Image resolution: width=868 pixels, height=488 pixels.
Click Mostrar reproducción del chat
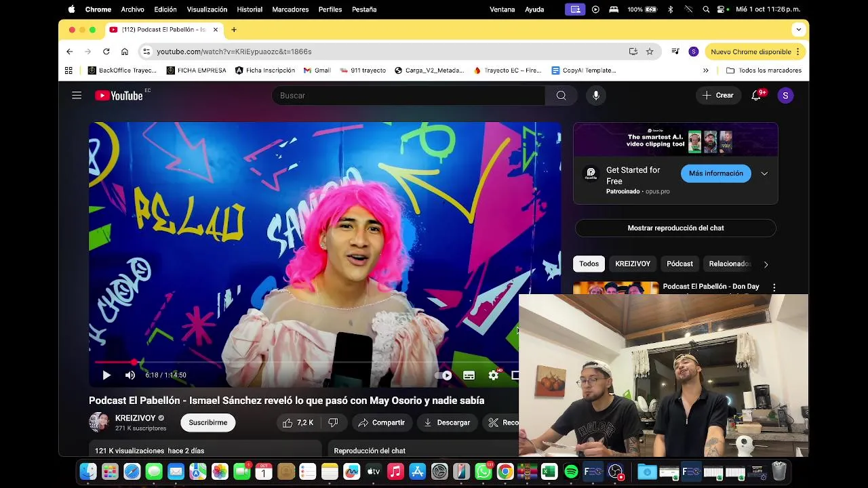tap(675, 228)
